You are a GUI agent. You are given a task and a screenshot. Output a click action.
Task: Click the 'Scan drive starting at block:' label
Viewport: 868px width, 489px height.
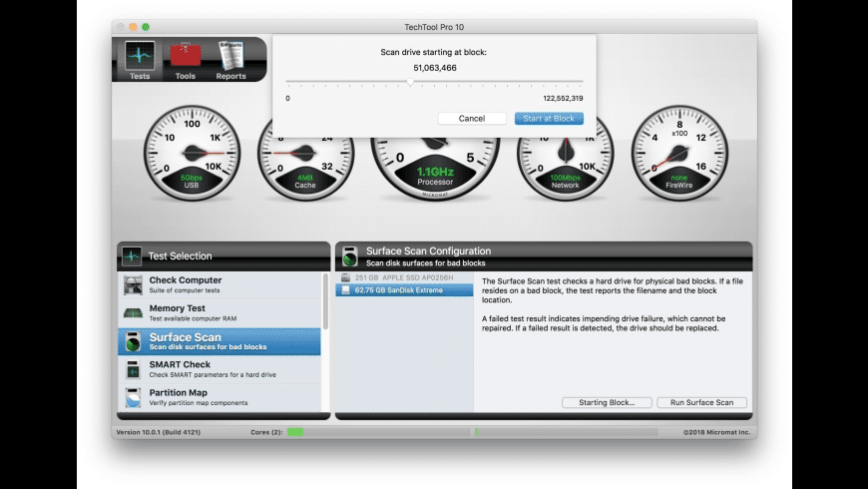coord(433,52)
